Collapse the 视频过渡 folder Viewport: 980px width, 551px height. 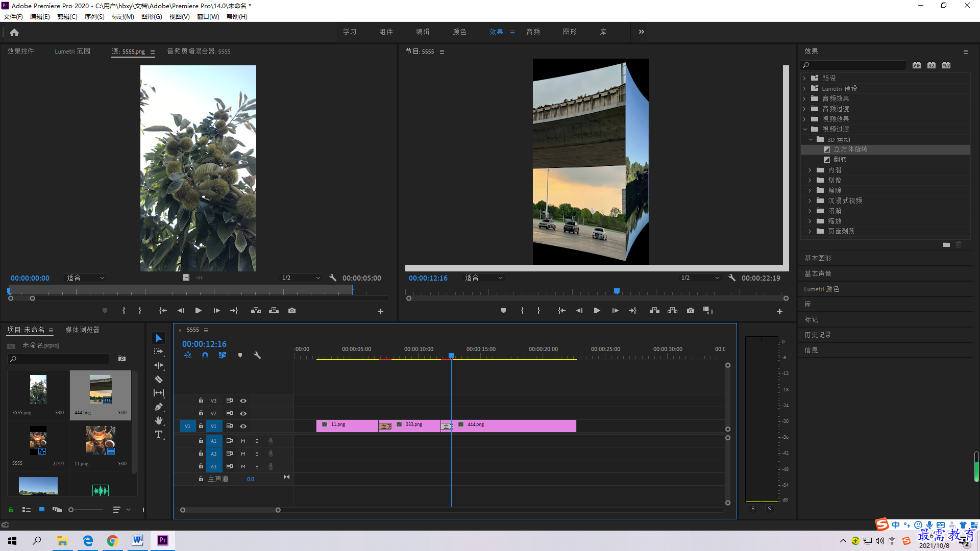805,129
